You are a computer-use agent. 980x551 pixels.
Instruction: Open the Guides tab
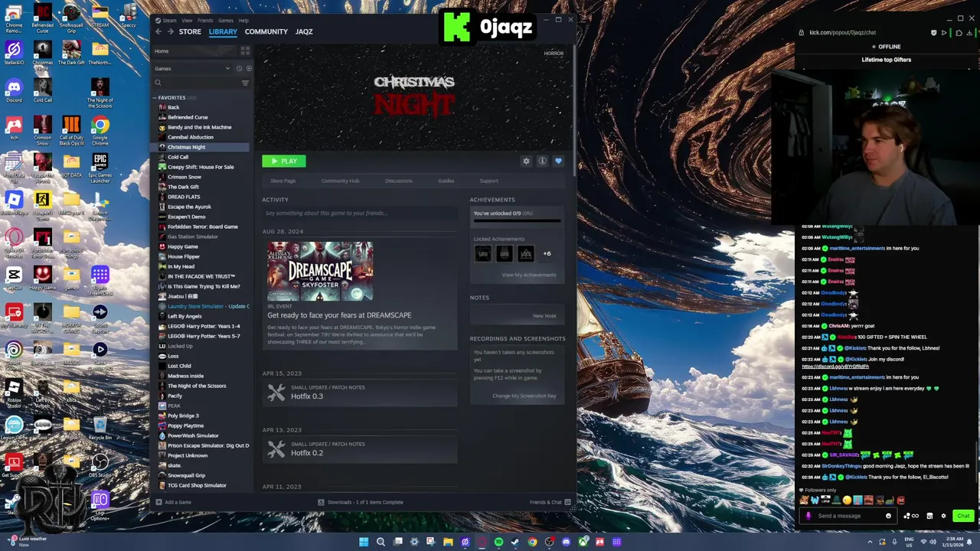click(x=446, y=181)
